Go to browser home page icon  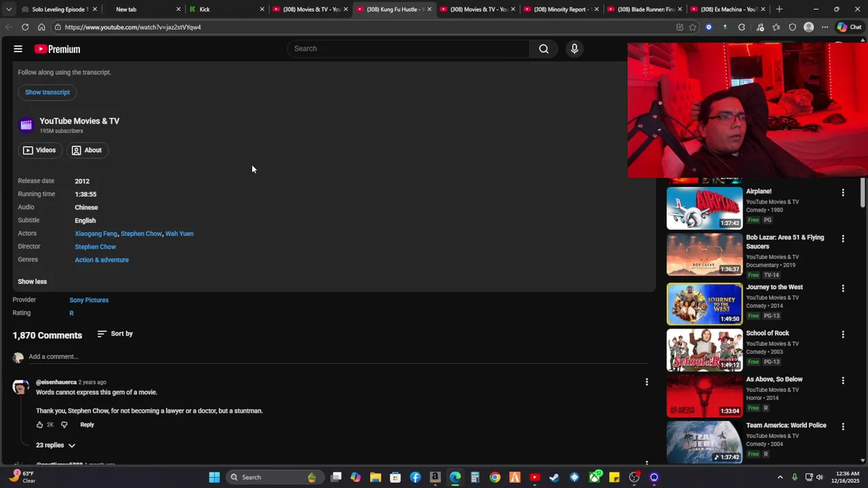41,27
